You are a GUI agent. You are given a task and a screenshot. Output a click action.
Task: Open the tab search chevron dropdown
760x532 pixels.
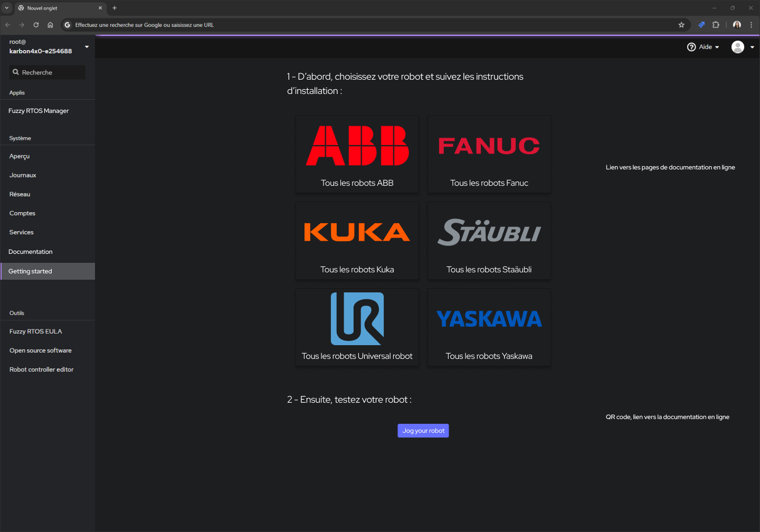[7, 8]
